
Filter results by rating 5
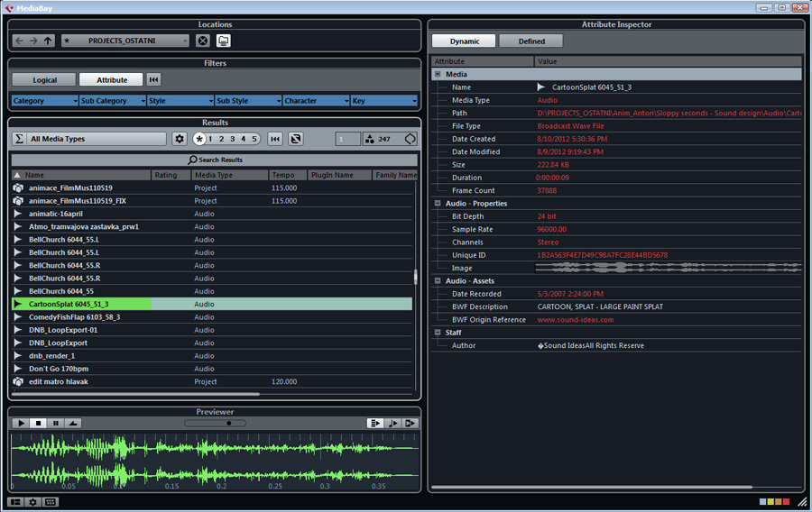pos(254,139)
